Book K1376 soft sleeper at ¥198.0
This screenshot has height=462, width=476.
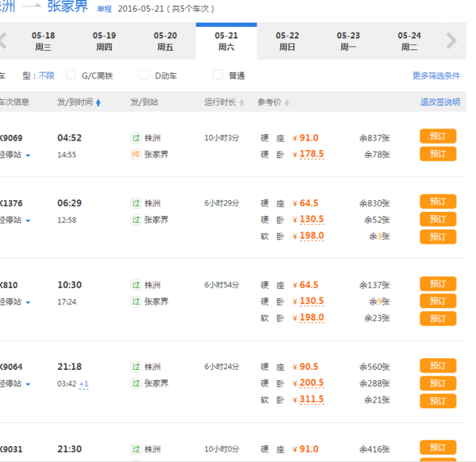438,237
